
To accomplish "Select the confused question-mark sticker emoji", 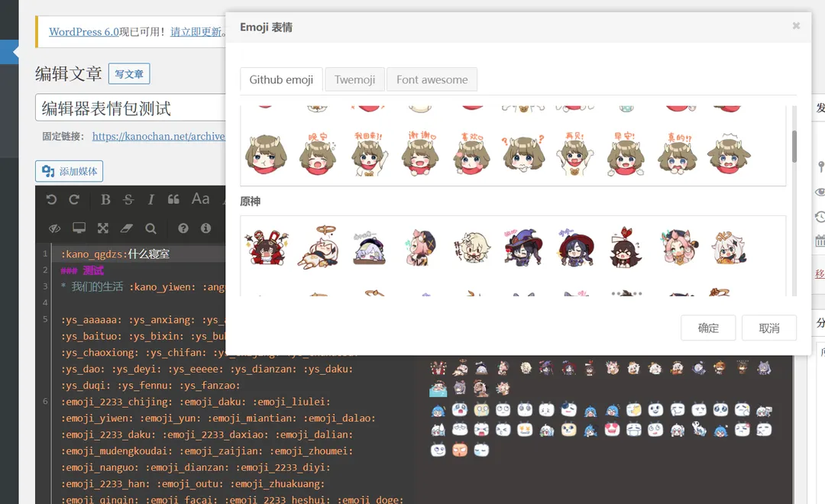I will (523, 153).
